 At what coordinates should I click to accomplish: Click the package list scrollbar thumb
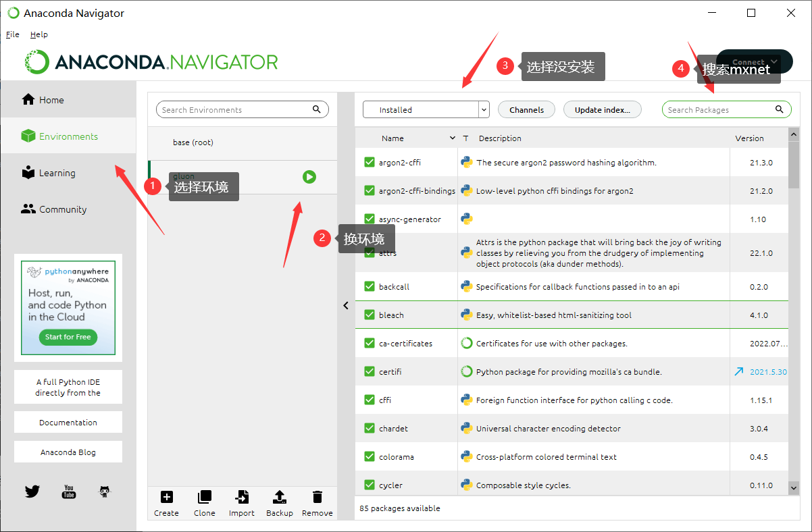pos(794,164)
